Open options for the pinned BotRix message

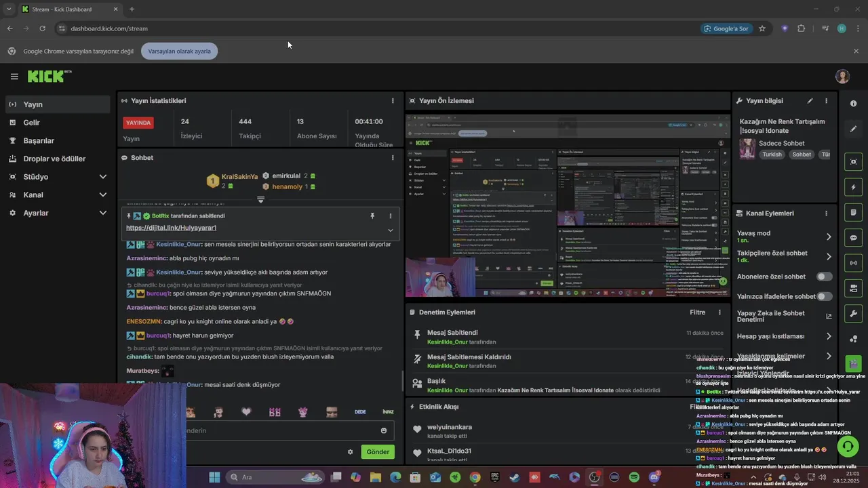coord(390,216)
